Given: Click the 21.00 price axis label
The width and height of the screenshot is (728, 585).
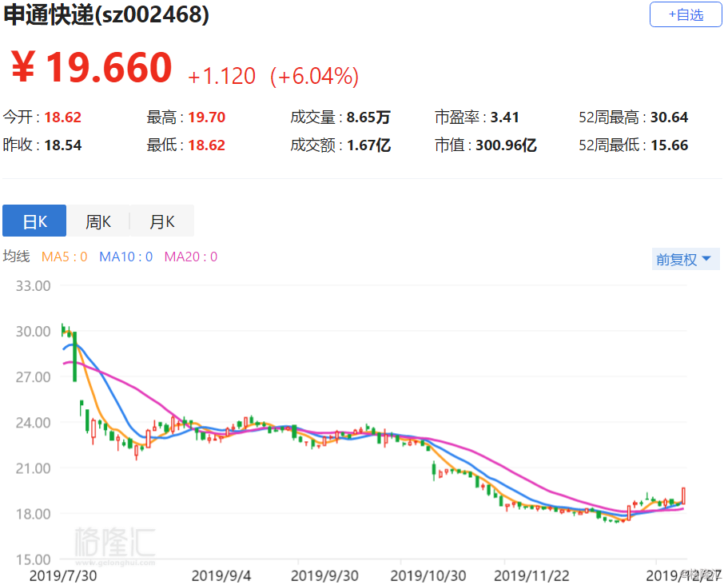Looking at the screenshot, I should pos(33,468).
